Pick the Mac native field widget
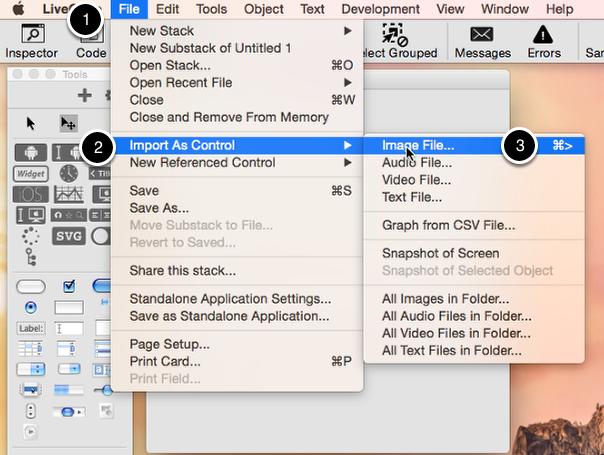 31,215
